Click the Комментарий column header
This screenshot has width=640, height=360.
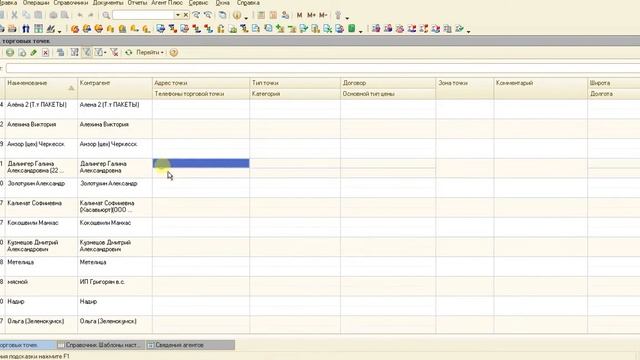541,88
